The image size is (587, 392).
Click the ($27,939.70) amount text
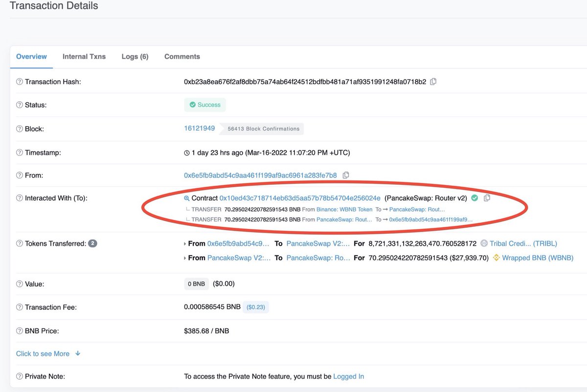click(x=469, y=258)
